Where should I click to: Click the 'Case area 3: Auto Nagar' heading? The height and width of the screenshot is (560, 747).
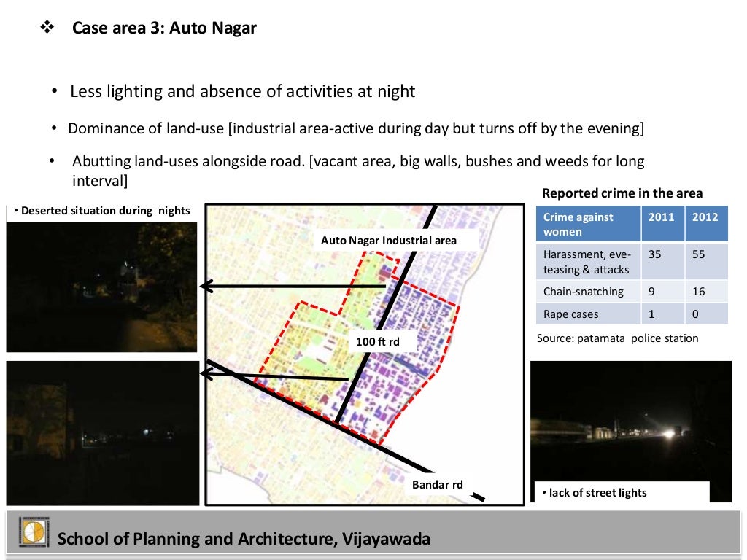[x=164, y=28]
